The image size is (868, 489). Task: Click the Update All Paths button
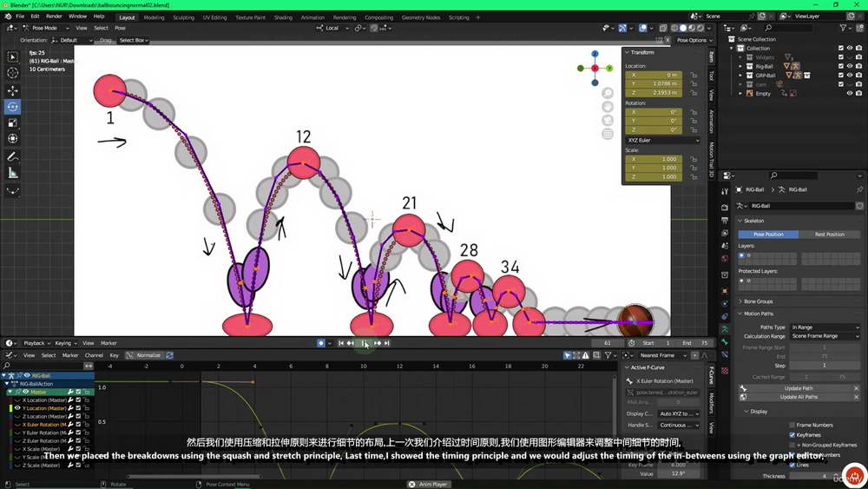click(x=799, y=397)
